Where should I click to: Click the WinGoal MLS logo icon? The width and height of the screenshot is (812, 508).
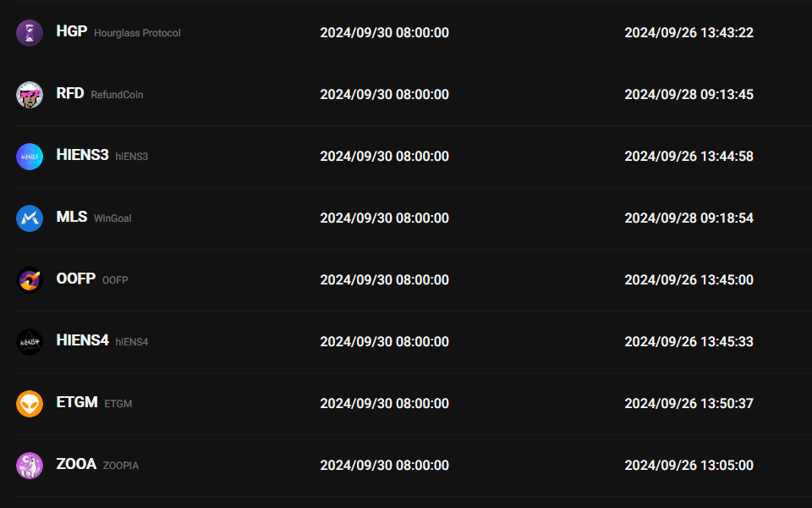point(30,218)
